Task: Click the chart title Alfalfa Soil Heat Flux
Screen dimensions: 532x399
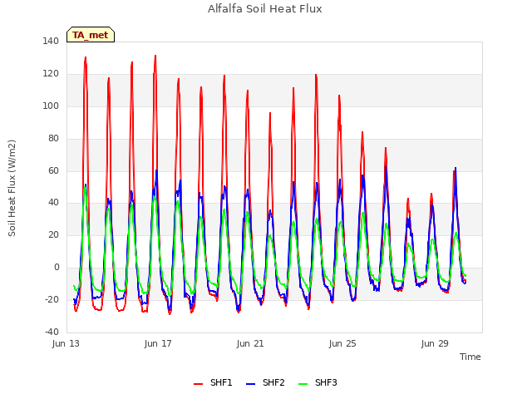Action: click(265, 9)
